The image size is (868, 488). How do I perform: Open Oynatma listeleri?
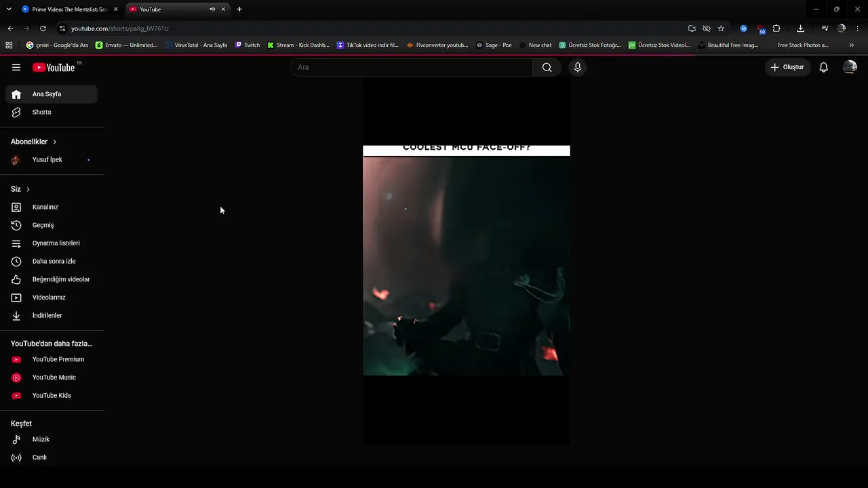coord(52,243)
